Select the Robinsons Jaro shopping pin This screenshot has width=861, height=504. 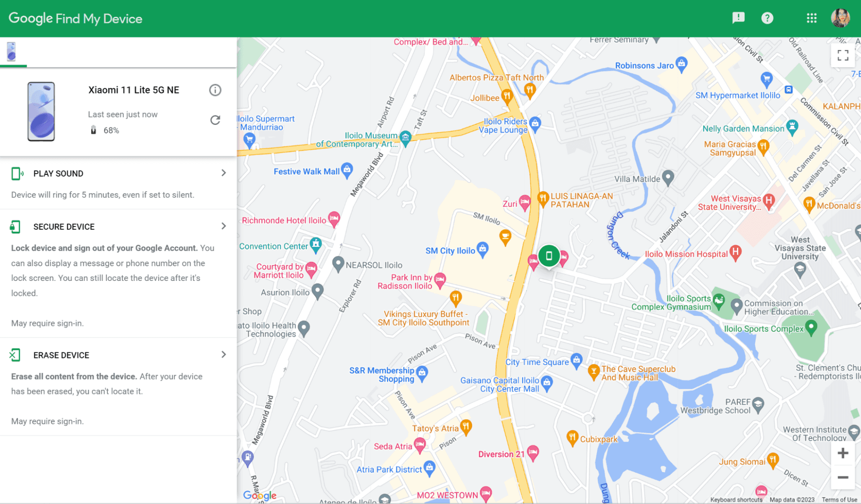pos(681,65)
